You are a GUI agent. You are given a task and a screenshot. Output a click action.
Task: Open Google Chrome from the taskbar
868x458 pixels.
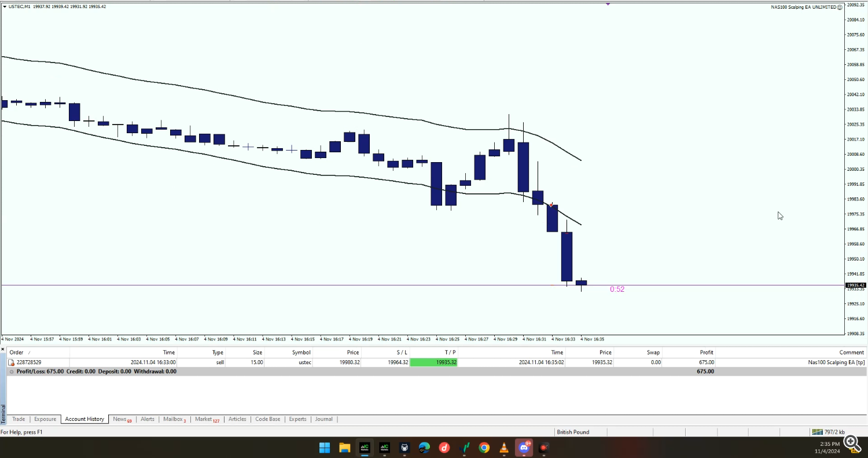coord(484,448)
